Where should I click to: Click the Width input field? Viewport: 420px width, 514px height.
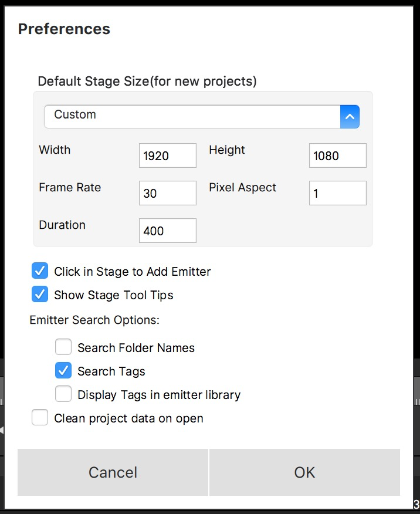[x=168, y=156]
